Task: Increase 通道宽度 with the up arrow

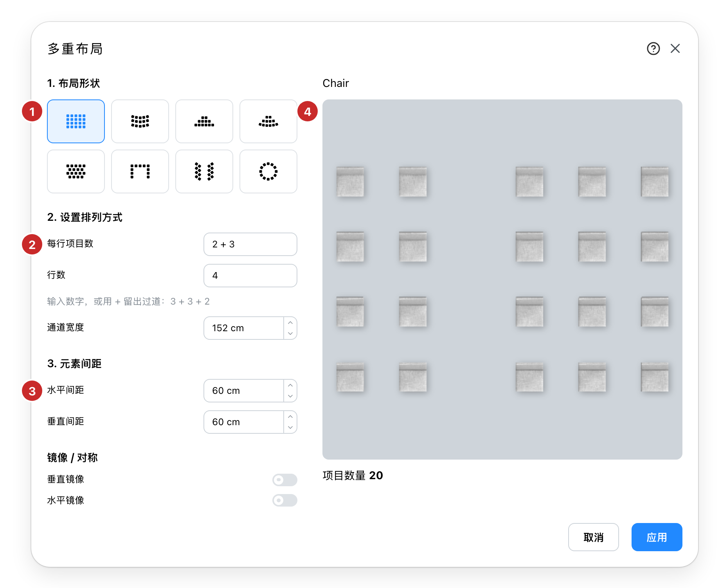Action: click(x=290, y=323)
